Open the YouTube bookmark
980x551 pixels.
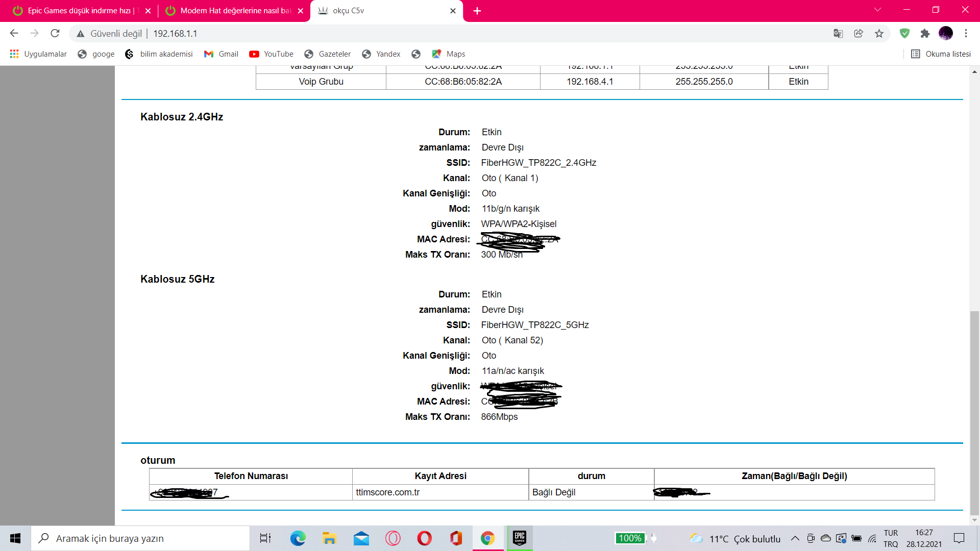pos(272,54)
